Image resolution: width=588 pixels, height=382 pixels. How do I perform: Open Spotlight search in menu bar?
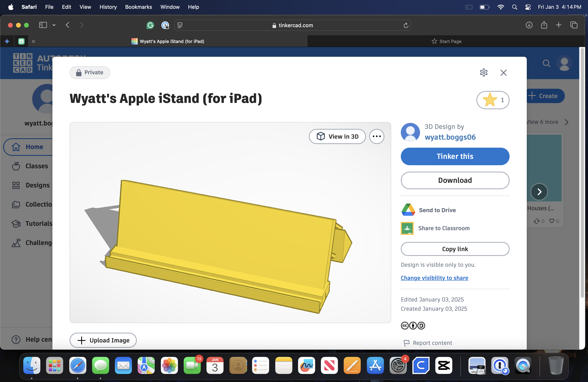(x=514, y=7)
